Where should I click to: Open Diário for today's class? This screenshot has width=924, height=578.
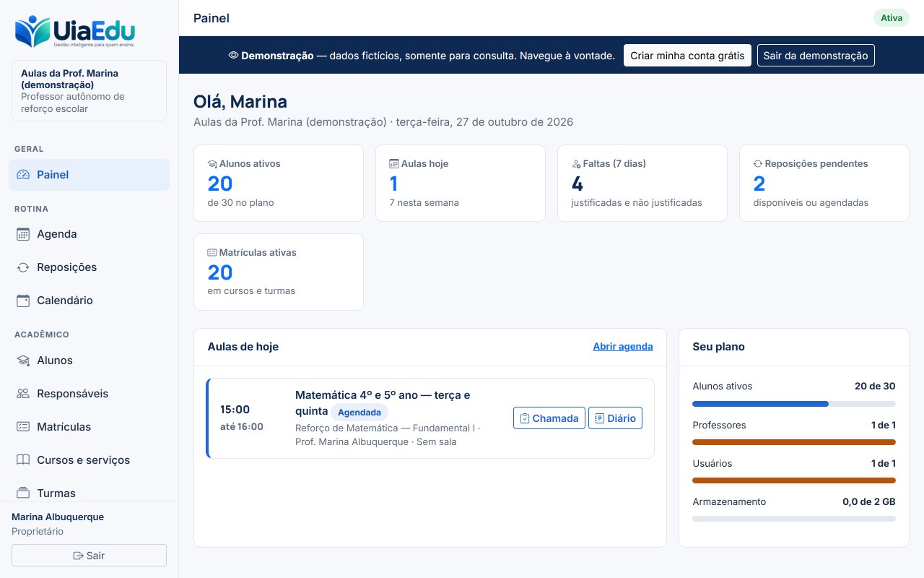tap(615, 418)
